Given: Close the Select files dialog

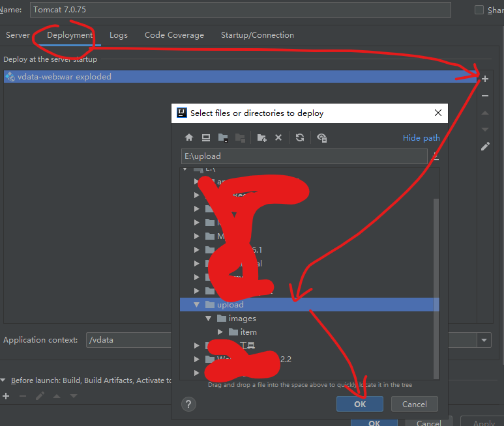Looking at the screenshot, I should pos(437,113).
